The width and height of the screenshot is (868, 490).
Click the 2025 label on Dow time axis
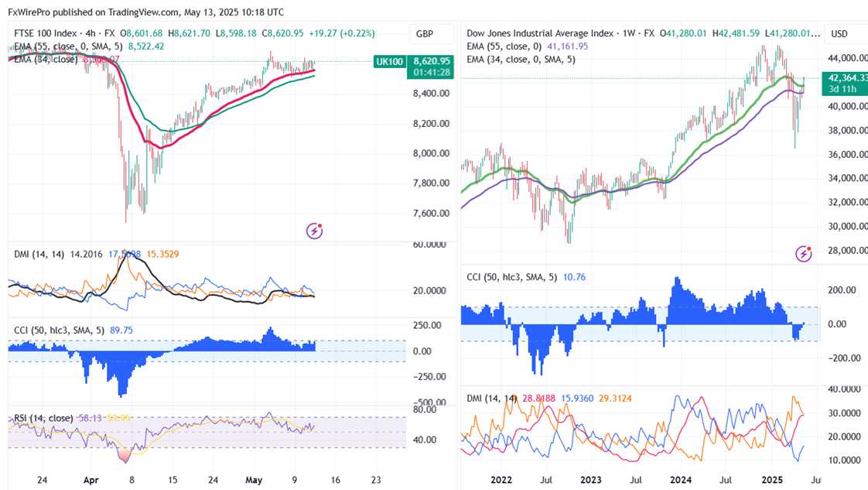771,480
